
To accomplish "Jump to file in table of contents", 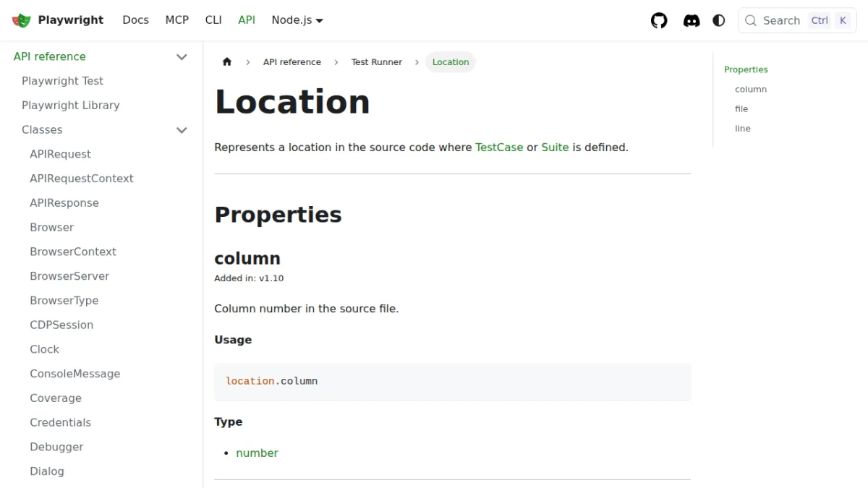I will (741, 108).
